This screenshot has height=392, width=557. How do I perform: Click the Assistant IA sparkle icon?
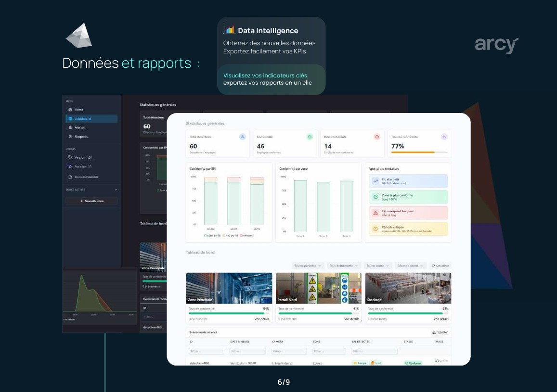[70, 166]
